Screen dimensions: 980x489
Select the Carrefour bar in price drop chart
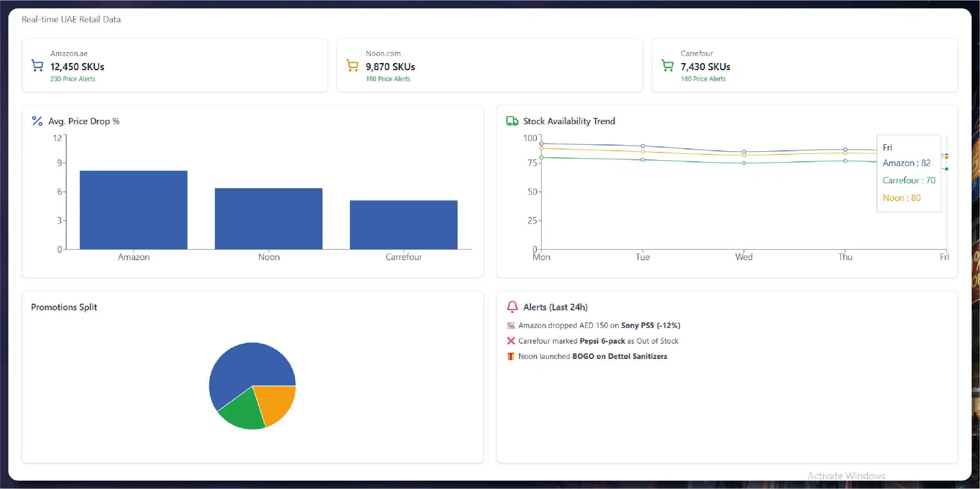(404, 225)
